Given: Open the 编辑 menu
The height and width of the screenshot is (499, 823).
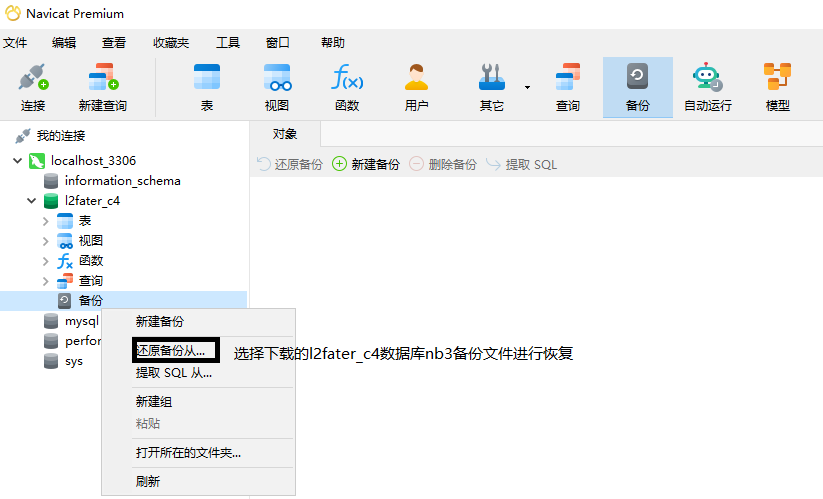Looking at the screenshot, I should tap(64, 43).
